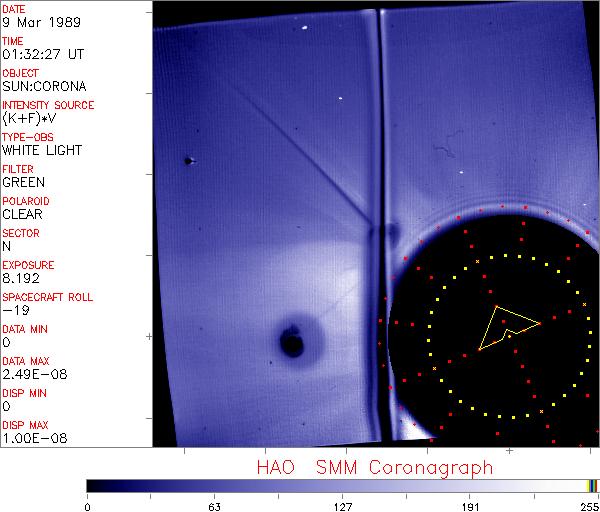This screenshot has height=512, width=600.
Task: Click the exposure value 8.192
Action: [x=20, y=279]
